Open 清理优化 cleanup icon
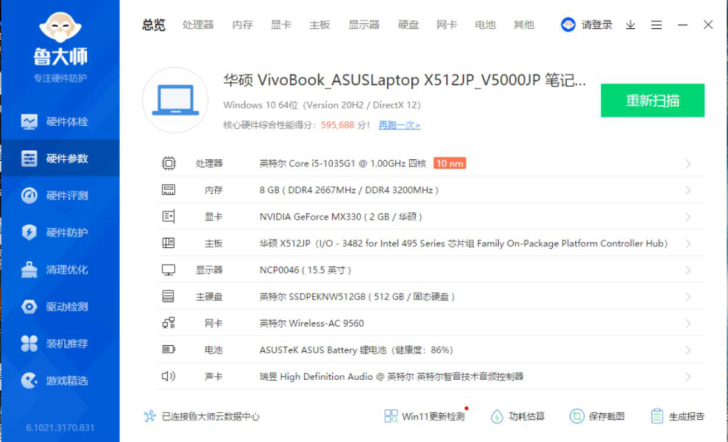 coord(29,269)
